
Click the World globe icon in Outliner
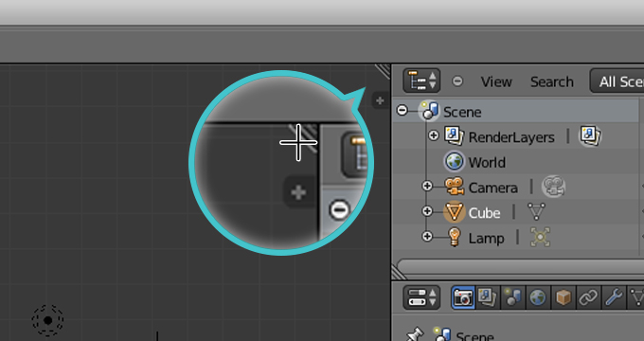[455, 161]
